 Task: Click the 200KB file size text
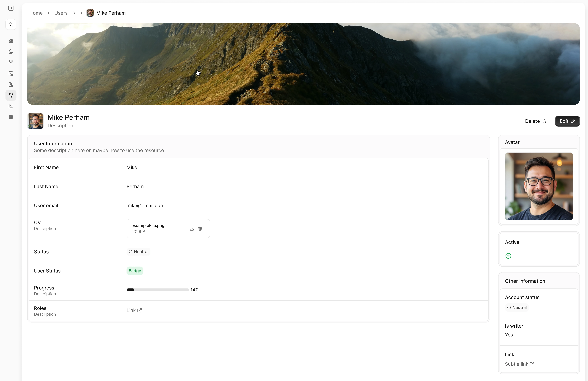[139, 232]
